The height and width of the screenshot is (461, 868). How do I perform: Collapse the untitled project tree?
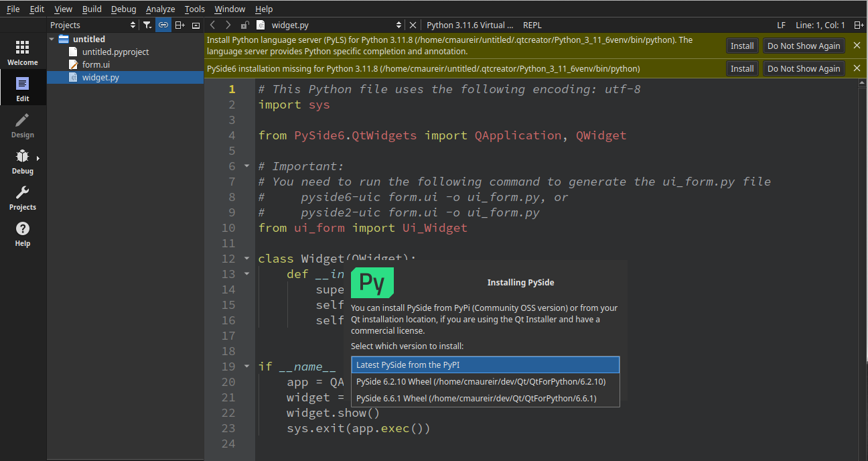[52, 38]
